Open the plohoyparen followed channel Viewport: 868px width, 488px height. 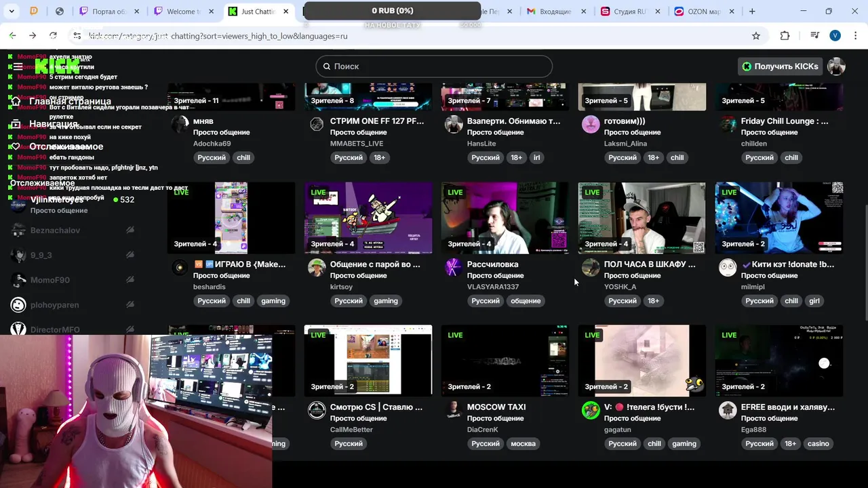coord(73,305)
